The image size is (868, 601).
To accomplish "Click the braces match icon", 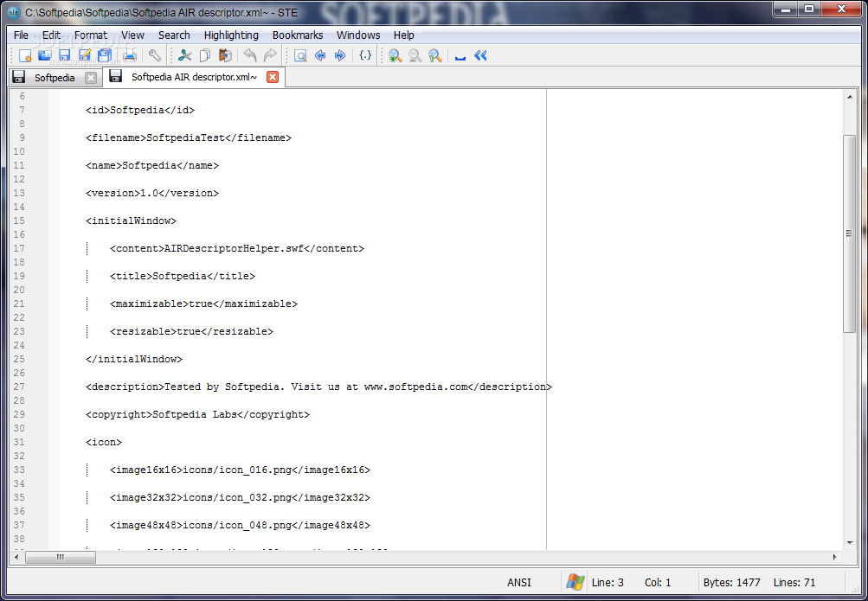I will 365,55.
